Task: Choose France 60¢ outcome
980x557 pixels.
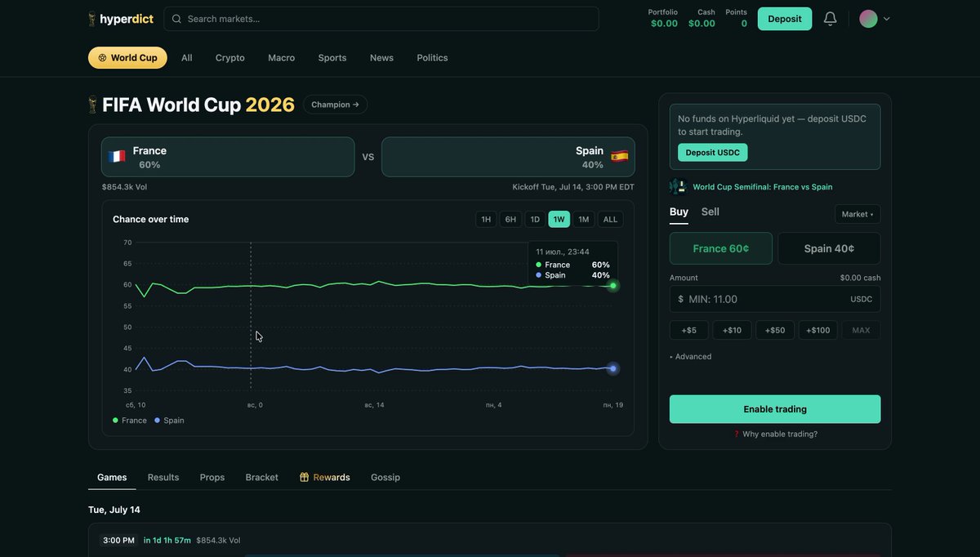Action: (721, 248)
